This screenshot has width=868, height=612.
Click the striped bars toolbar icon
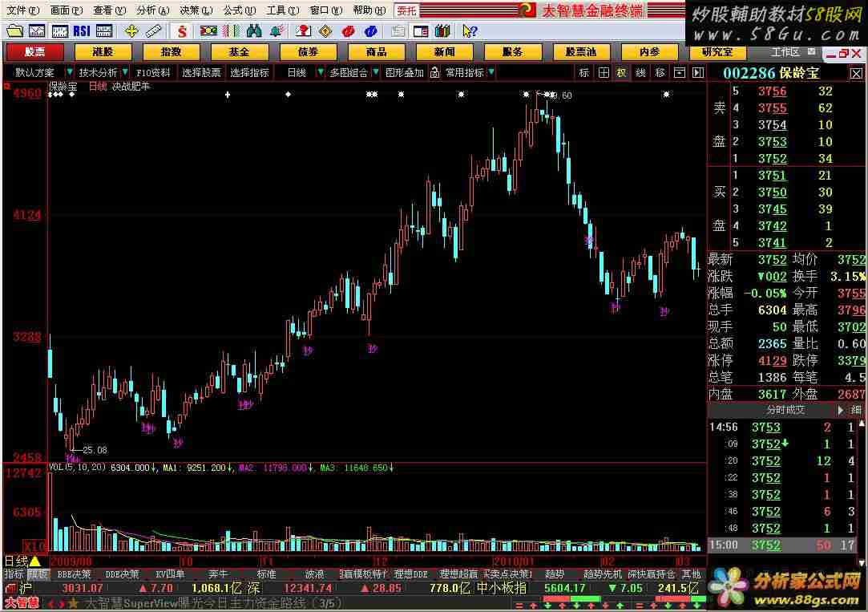pos(232,31)
